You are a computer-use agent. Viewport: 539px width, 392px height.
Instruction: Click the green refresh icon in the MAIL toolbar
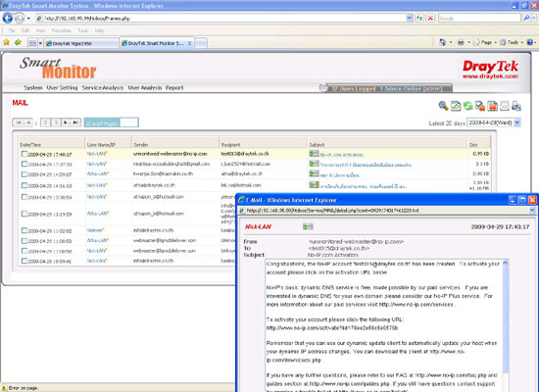467,106
